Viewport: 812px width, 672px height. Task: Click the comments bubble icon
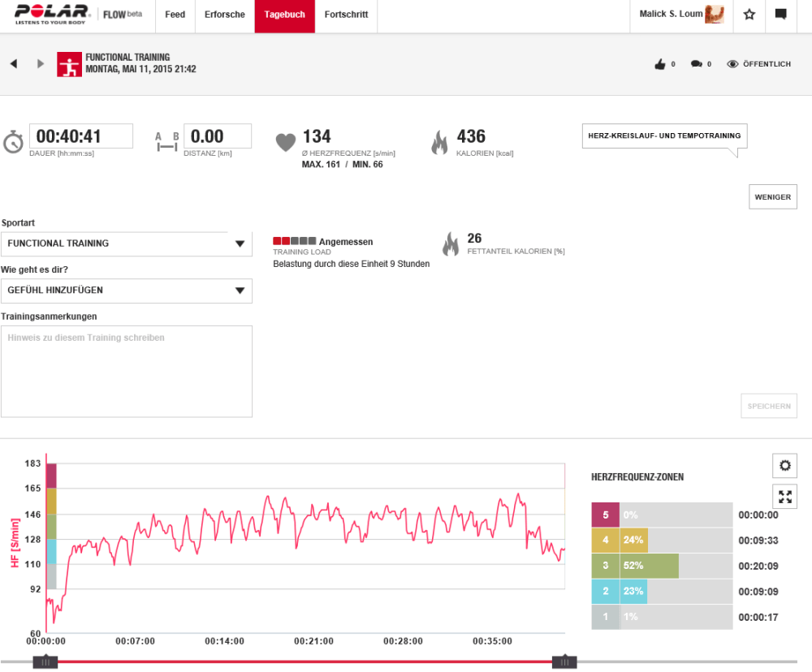pyautogui.click(x=696, y=64)
